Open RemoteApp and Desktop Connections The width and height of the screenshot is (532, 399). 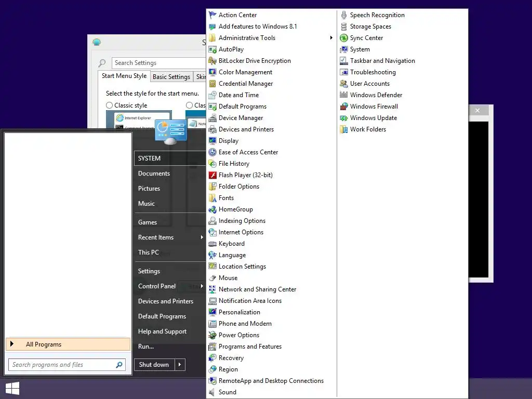click(x=271, y=381)
